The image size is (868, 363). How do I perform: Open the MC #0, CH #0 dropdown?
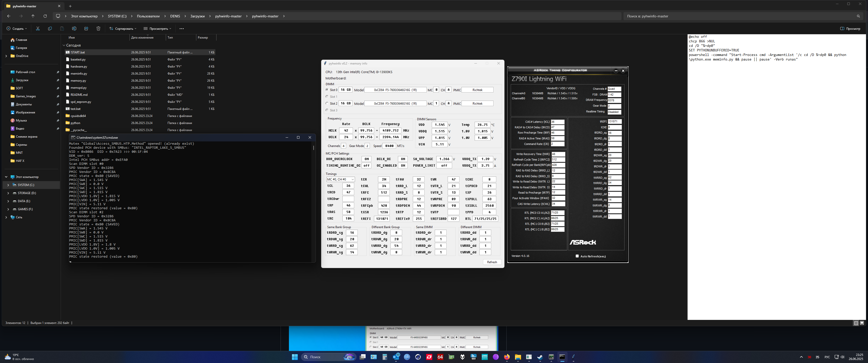pos(340,179)
